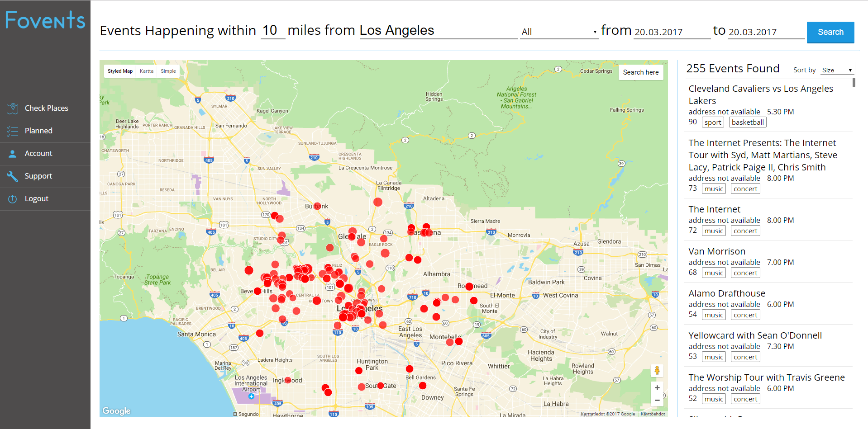Screen dimensions: 868x429
Task: Select the red marker below La Cañada Flintridge
Action: 378,202
